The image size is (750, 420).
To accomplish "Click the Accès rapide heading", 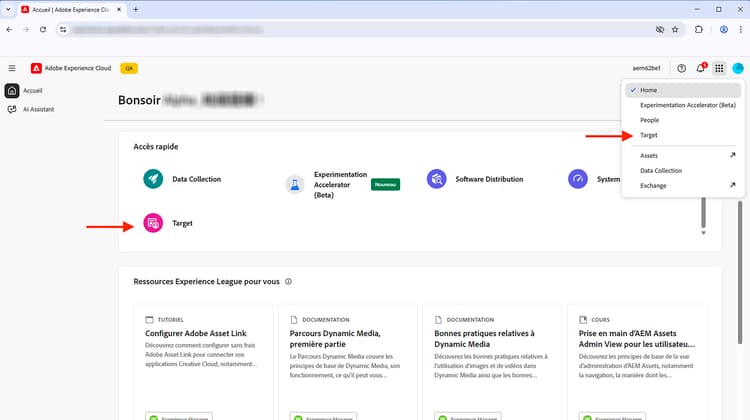I will (x=156, y=146).
